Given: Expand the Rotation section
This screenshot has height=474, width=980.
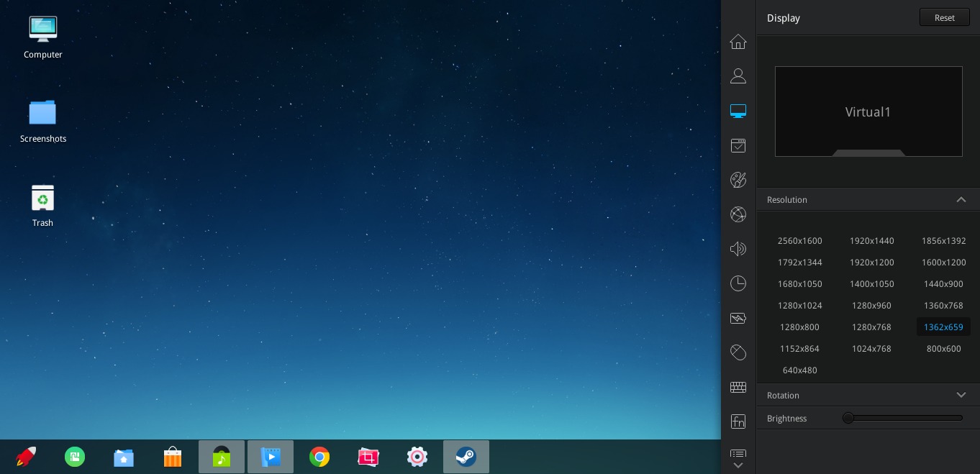Looking at the screenshot, I should click(x=961, y=396).
